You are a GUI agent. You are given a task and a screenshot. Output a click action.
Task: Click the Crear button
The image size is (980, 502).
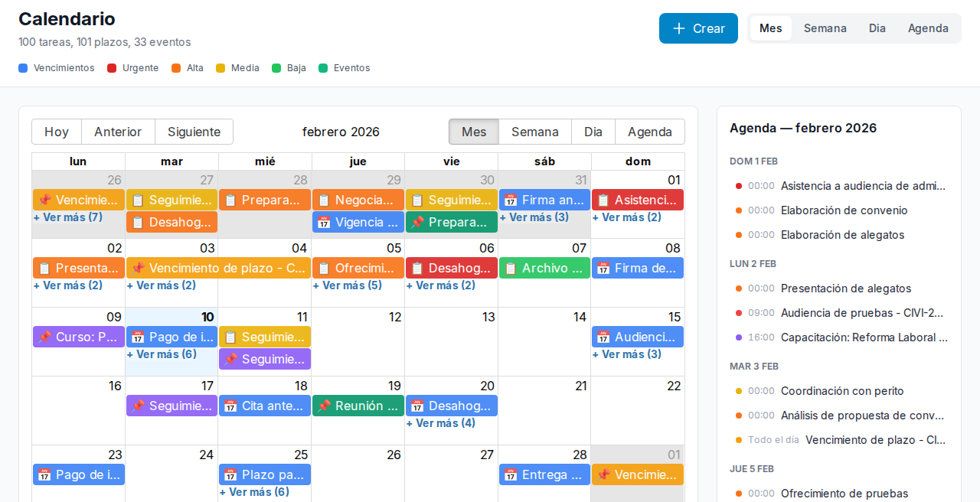click(x=698, y=28)
